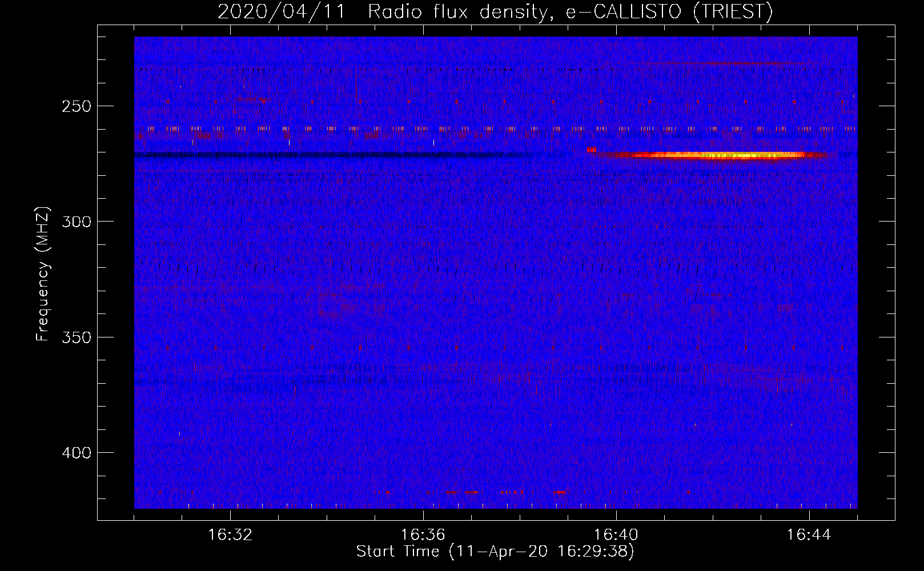
Task: Click the 16:44 time axis label
Action: (x=809, y=535)
